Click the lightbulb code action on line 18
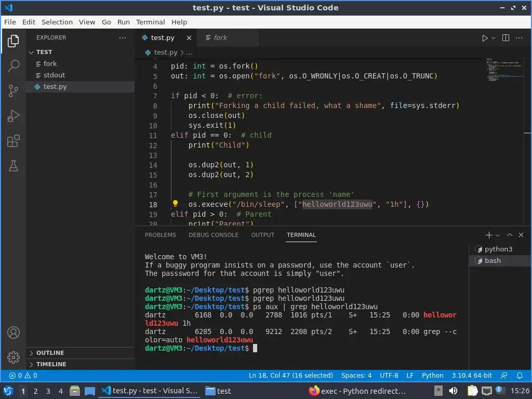532x399 pixels. point(175,204)
